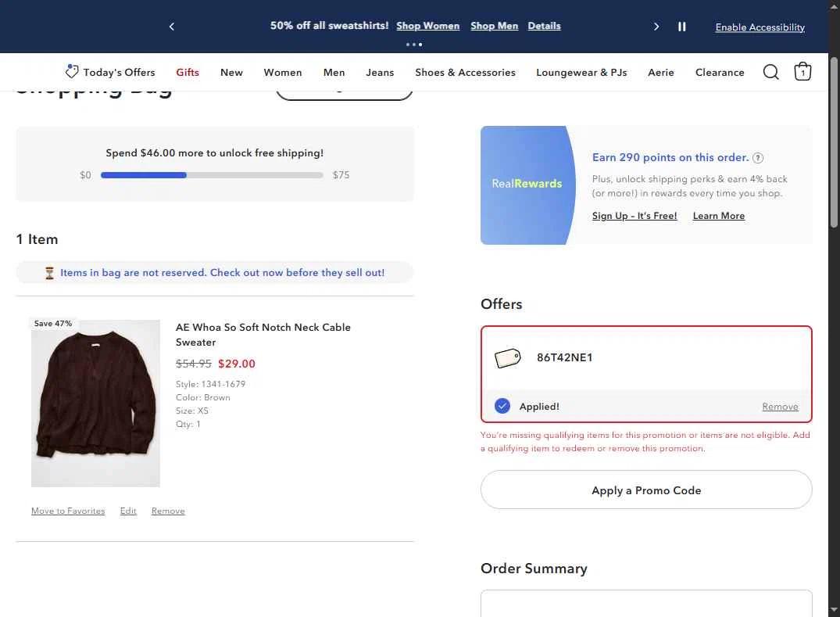This screenshot has height=617, width=840.
Task: Open Loungewear & PJs menu
Action: pyautogui.click(x=581, y=73)
